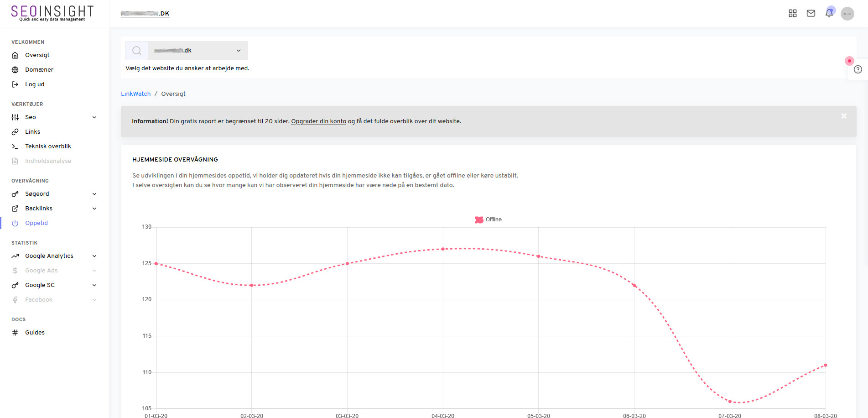The width and height of the screenshot is (868, 418).
Task: Open the Oppetid power icon in sidebar
Action: [x=15, y=223]
